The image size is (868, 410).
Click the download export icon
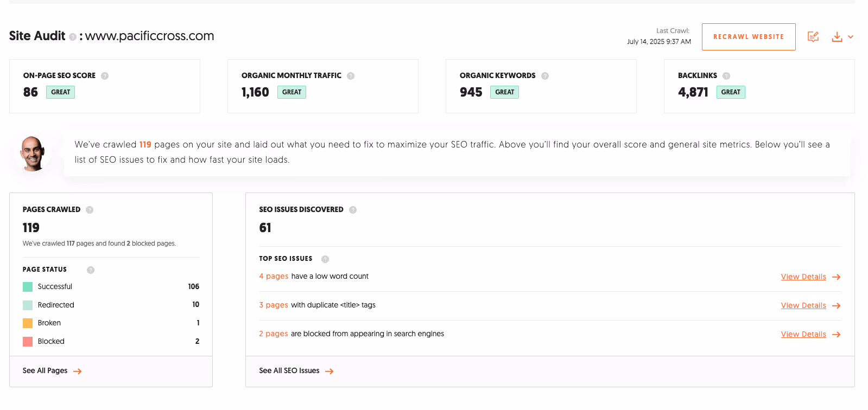[837, 37]
